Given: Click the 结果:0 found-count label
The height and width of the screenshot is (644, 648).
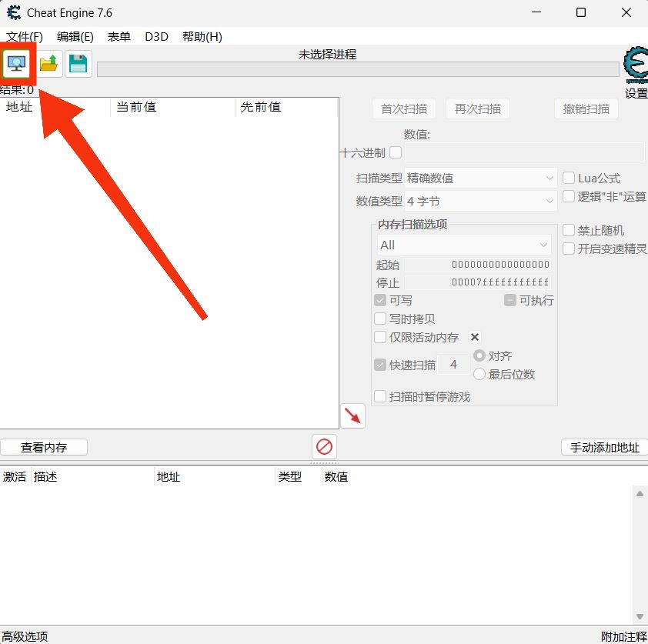Looking at the screenshot, I should click(16, 90).
